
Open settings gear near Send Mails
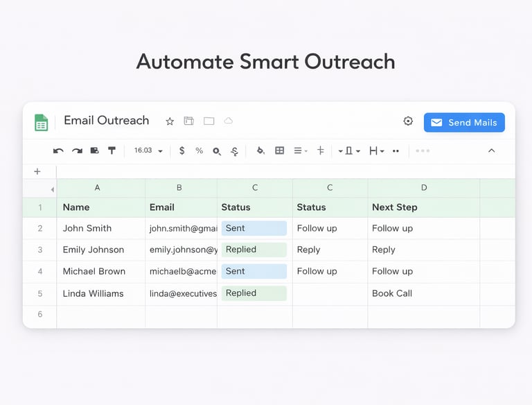tap(408, 121)
